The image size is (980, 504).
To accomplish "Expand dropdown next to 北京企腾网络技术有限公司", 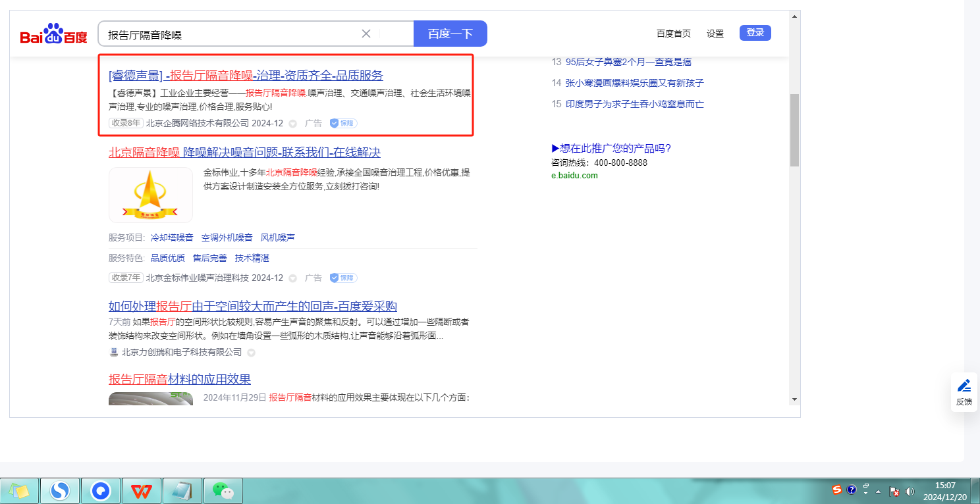I will point(293,123).
